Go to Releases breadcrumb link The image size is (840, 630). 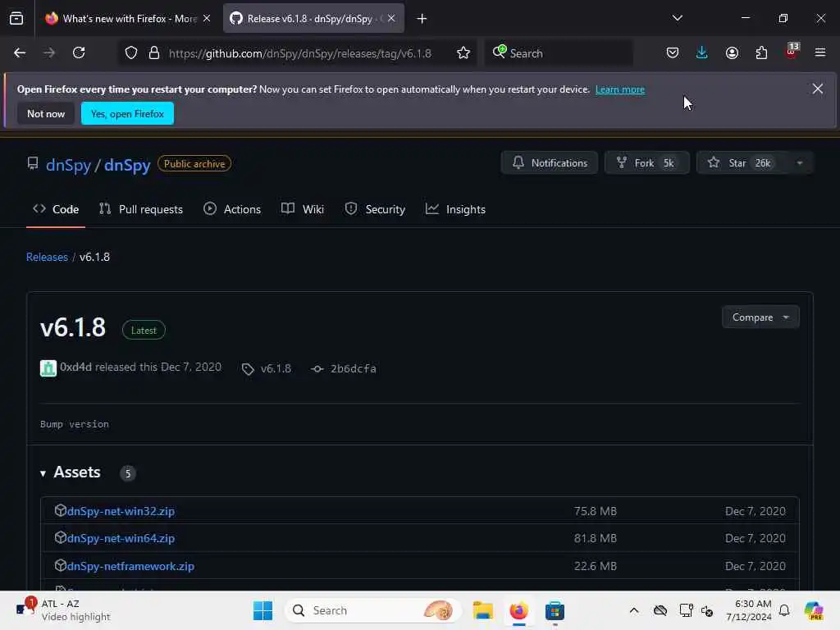(47, 257)
